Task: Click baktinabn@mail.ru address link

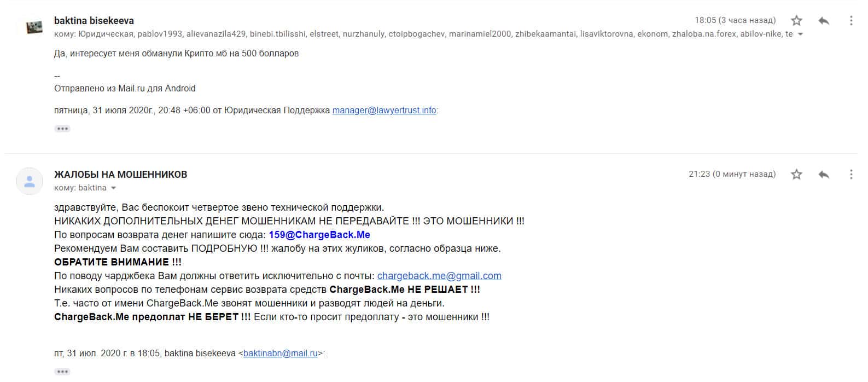Action: (281, 354)
